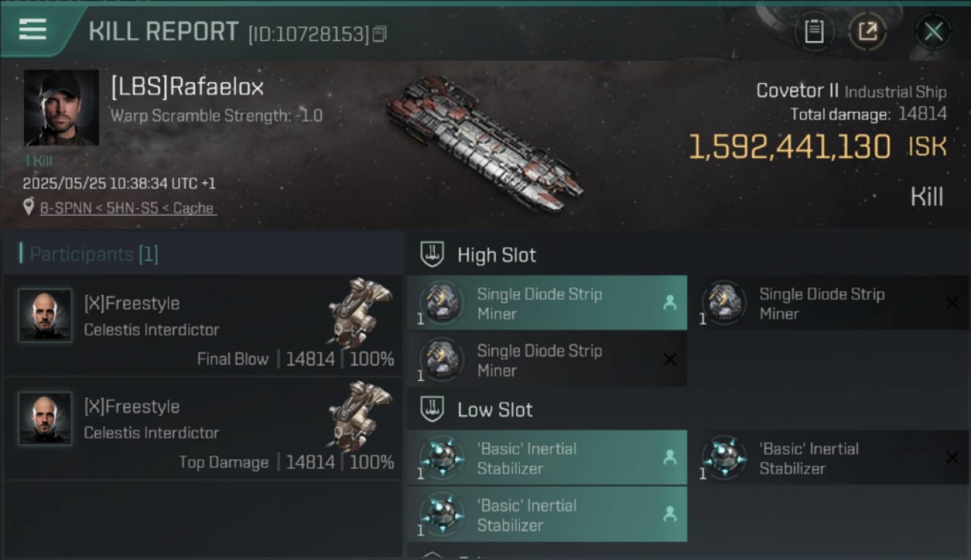Image resolution: width=971 pixels, height=560 pixels.
Task: Click the share export icon
Action: [868, 31]
